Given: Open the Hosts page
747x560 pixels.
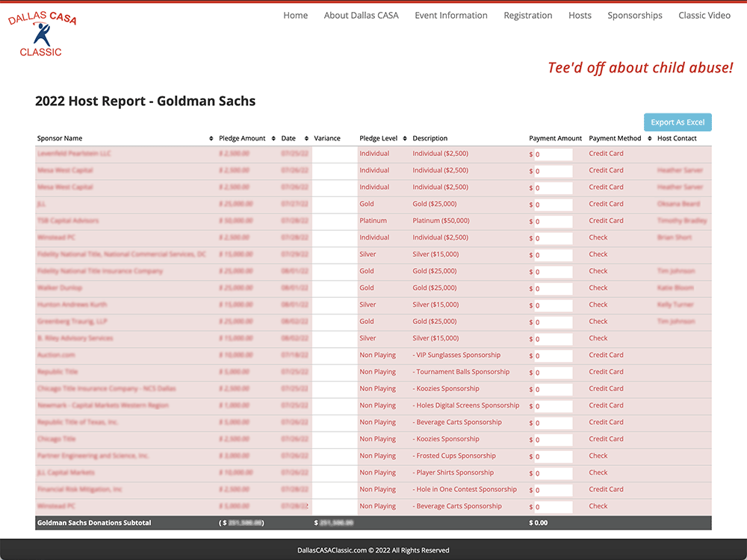Looking at the screenshot, I should tap(580, 15).
